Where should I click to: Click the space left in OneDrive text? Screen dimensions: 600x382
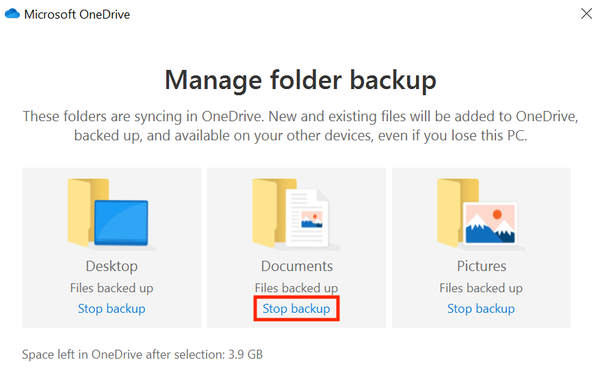[142, 354]
